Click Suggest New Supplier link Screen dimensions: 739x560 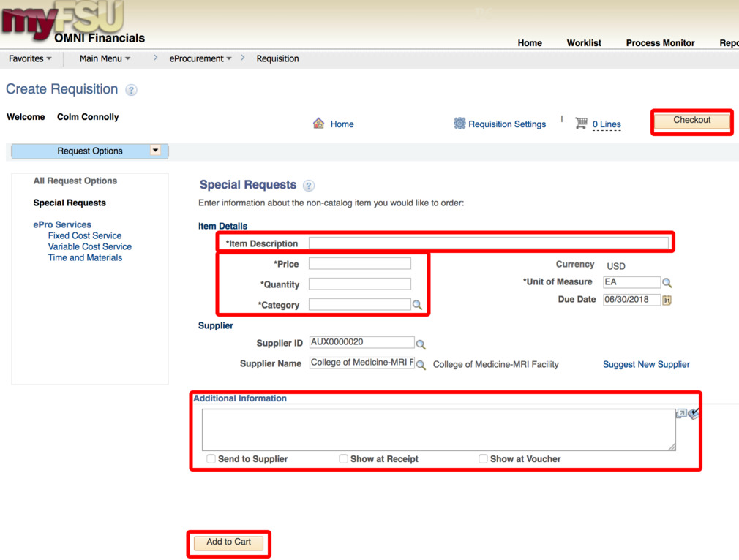click(646, 365)
